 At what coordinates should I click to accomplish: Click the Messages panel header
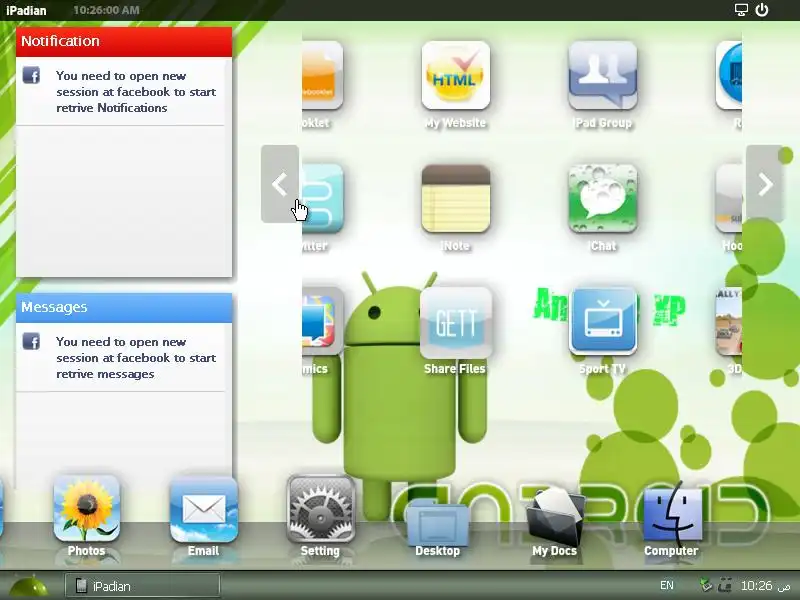[124, 307]
